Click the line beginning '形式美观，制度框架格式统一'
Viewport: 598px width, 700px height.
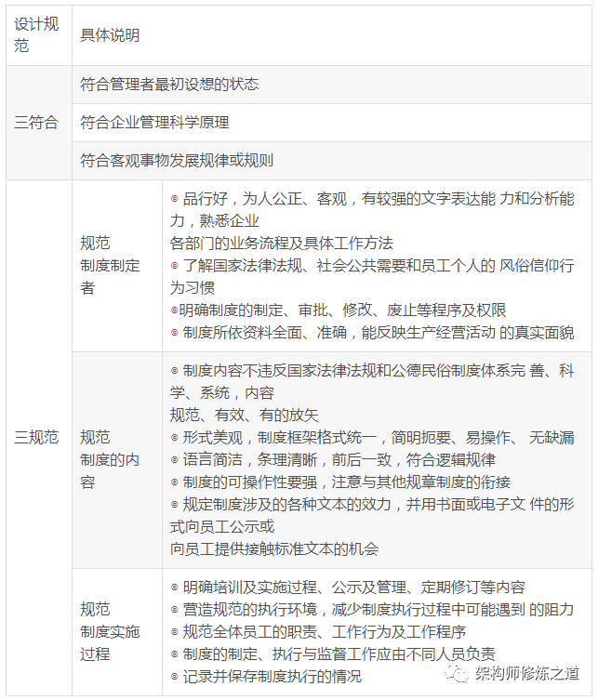point(372,438)
